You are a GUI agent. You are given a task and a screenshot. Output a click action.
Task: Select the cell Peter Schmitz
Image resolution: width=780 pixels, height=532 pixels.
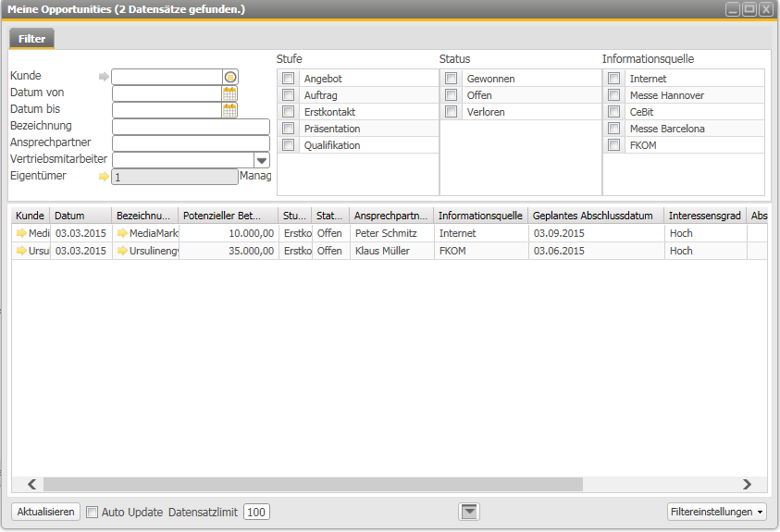coord(391,233)
